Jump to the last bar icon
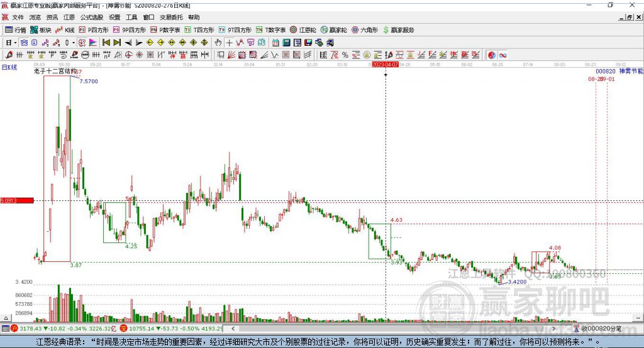The image size is (644, 348). [x=117, y=43]
